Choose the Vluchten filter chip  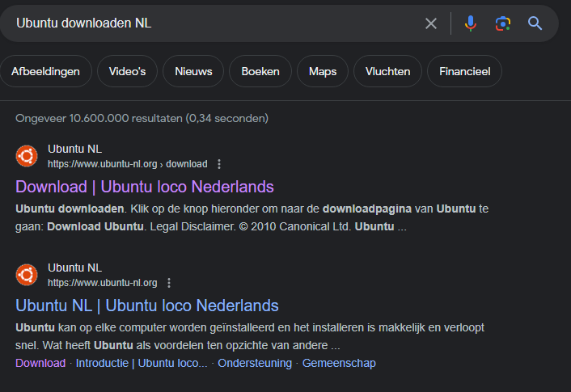click(x=387, y=71)
